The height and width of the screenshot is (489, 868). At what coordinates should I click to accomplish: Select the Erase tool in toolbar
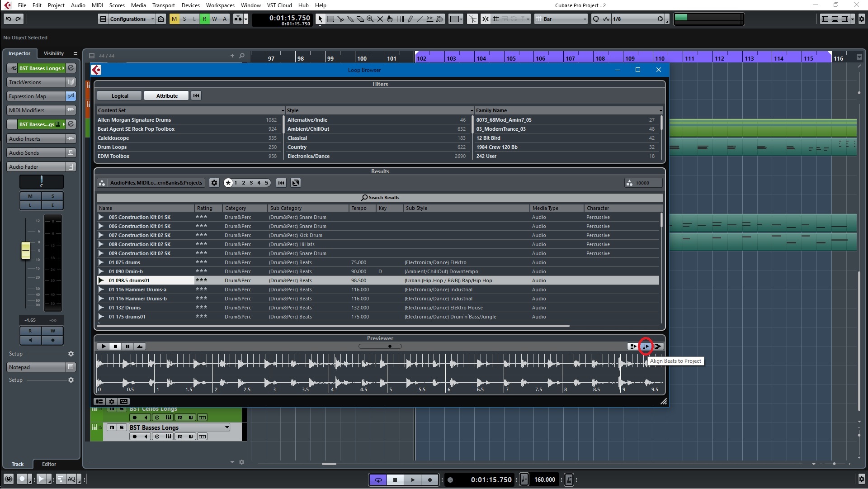pyautogui.click(x=360, y=19)
